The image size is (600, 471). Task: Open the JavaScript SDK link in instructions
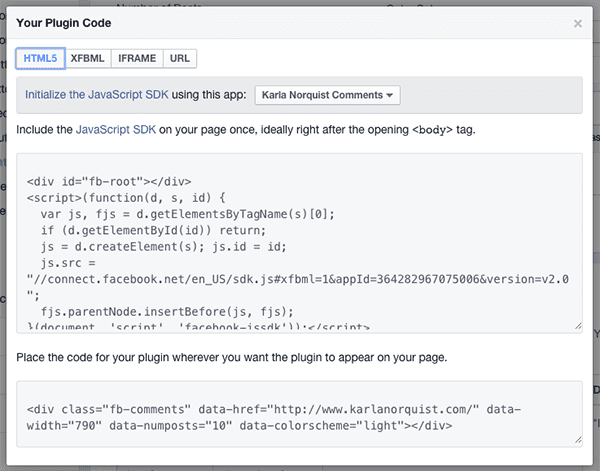click(x=116, y=130)
